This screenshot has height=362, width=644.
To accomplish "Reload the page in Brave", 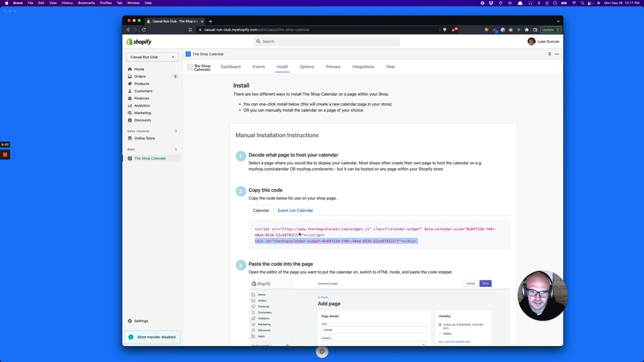I will point(144,30).
